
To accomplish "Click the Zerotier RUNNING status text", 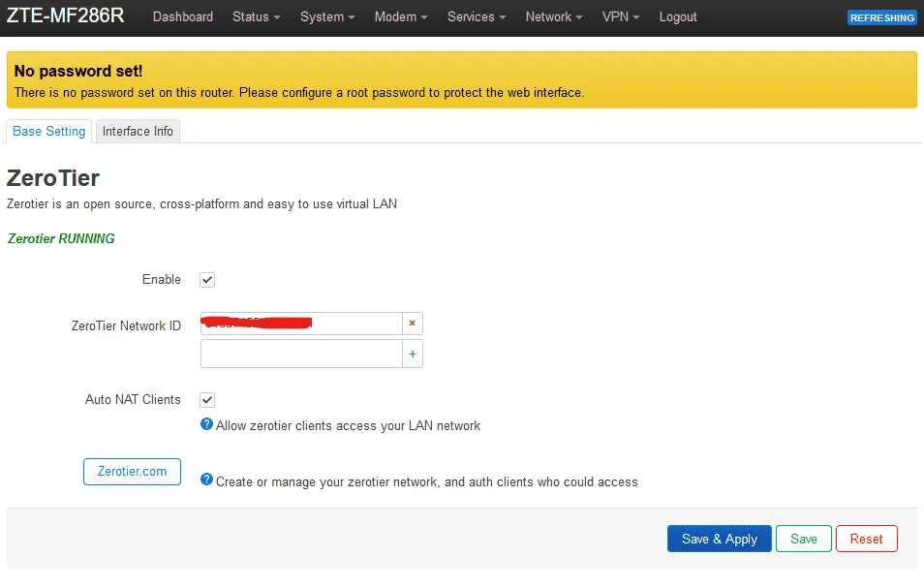I will pyautogui.click(x=61, y=238).
